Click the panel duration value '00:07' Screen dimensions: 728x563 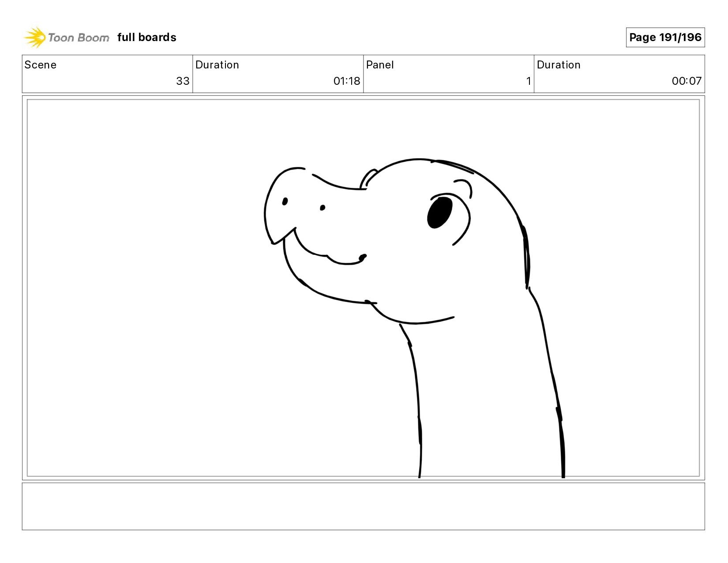(x=687, y=81)
